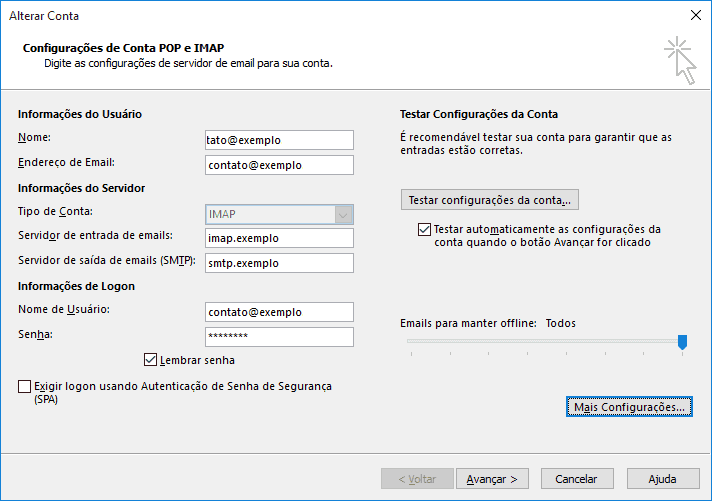Screen dimensions: 712x501
Task: Click the Avançar button
Action: [492, 479]
